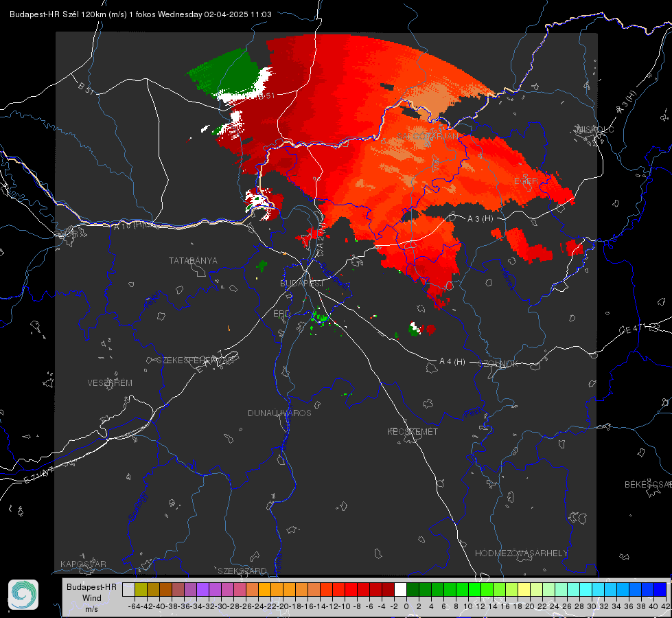Click the EGER city label
This screenshot has width=672, height=618.
pyautogui.click(x=526, y=181)
